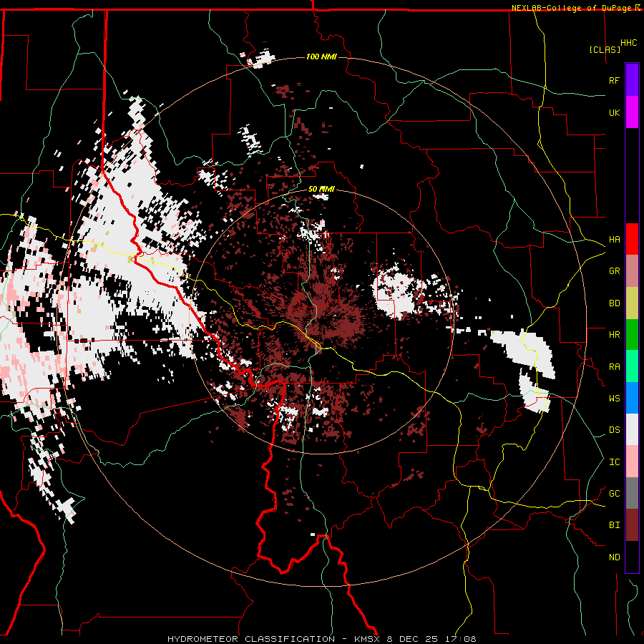Click the 50 NMI range ring label
This screenshot has height=644, width=644.
321,189
